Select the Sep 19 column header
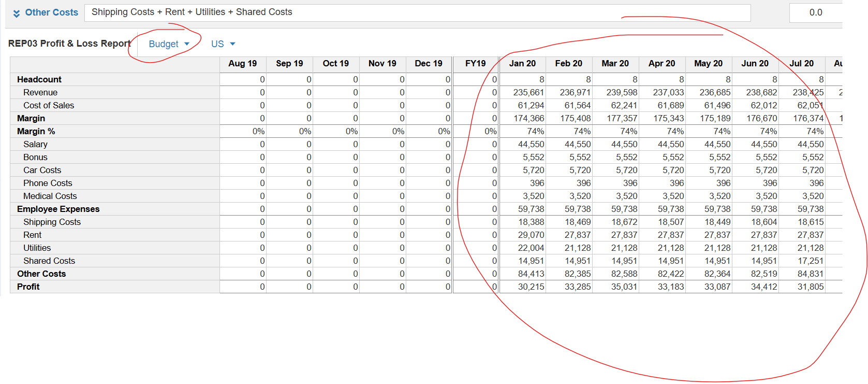This screenshot has width=868, height=384. point(289,64)
